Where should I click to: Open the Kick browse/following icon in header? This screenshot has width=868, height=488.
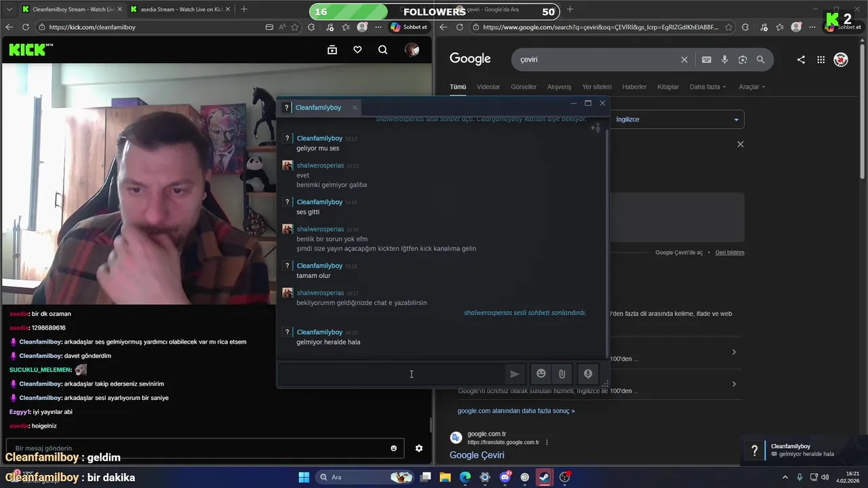point(332,49)
